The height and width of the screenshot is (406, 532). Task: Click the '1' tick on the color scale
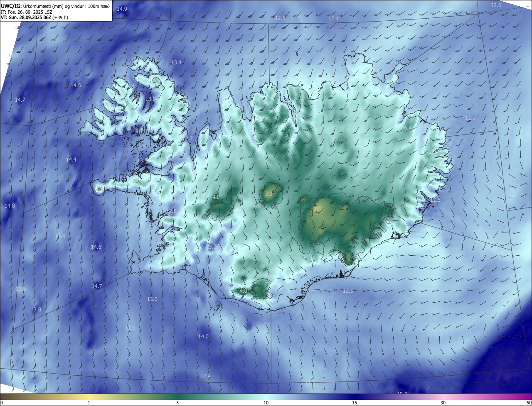(89, 403)
